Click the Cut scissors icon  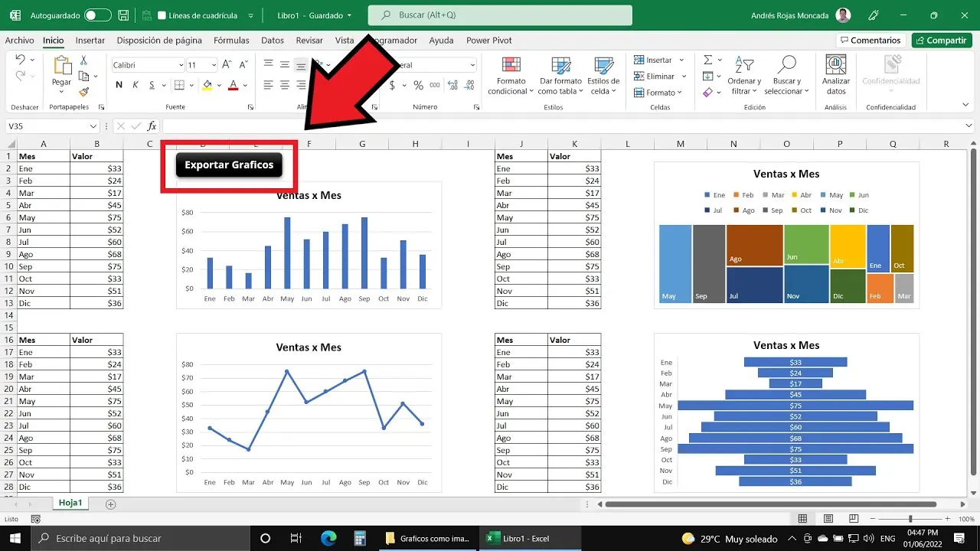click(x=84, y=60)
